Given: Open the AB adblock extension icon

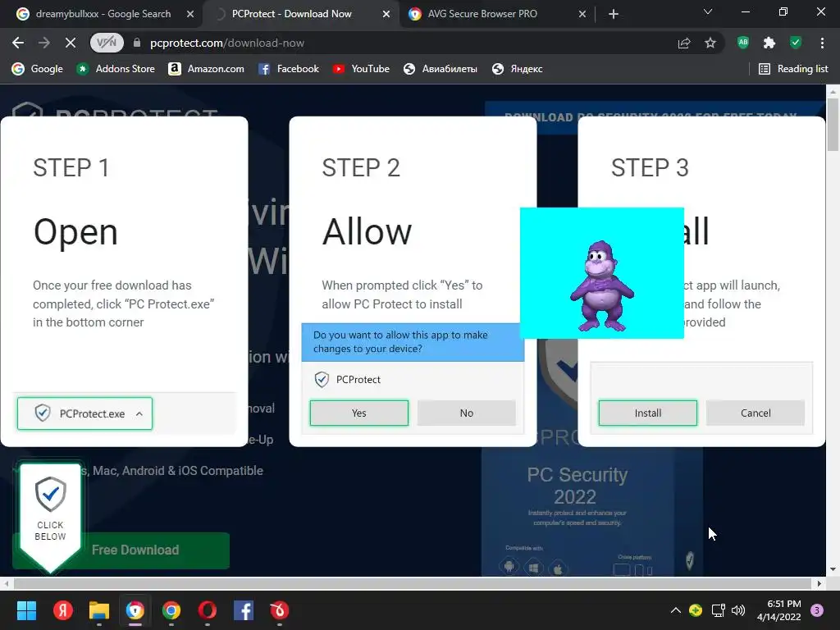Looking at the screenshot, I should [743, 43].
